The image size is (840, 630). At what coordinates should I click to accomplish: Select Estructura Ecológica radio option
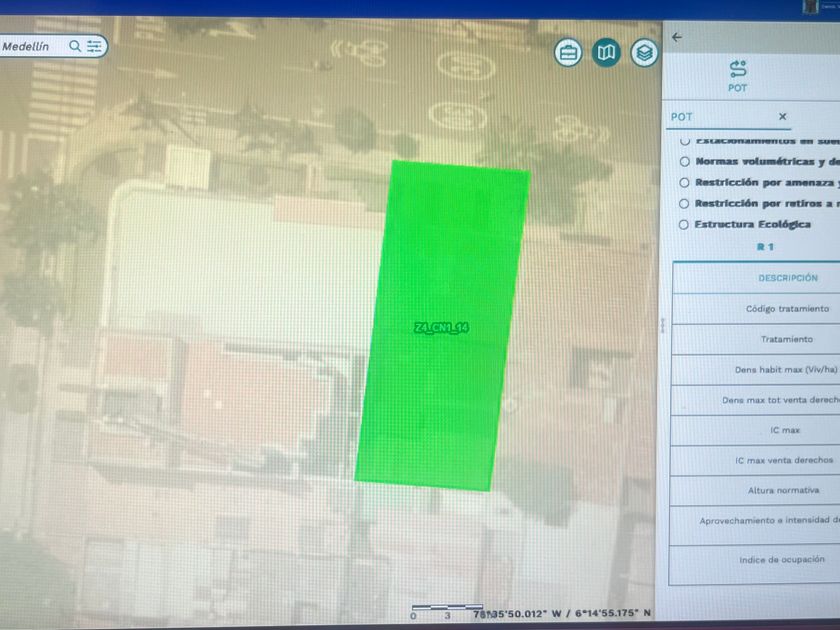coord(684,224)
